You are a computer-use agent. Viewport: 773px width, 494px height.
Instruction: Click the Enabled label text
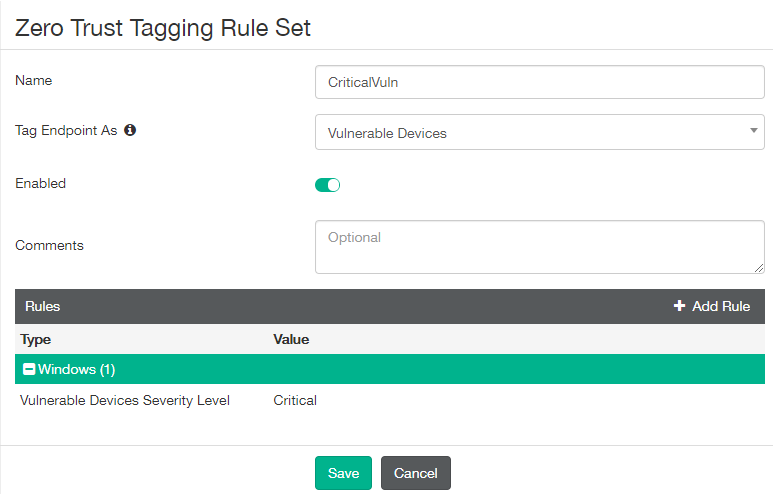click(41, 184)
